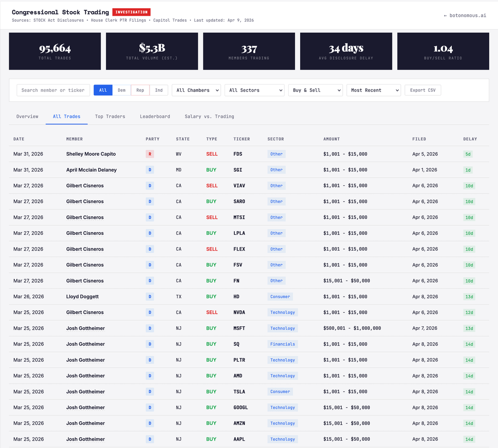498x448 pixels.
Task: Open the Most Recent sort dropdown
Action: tap(373, 90)
